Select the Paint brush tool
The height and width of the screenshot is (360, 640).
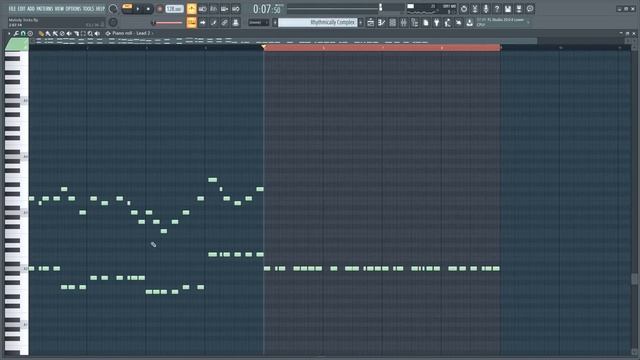coord(48,33)
